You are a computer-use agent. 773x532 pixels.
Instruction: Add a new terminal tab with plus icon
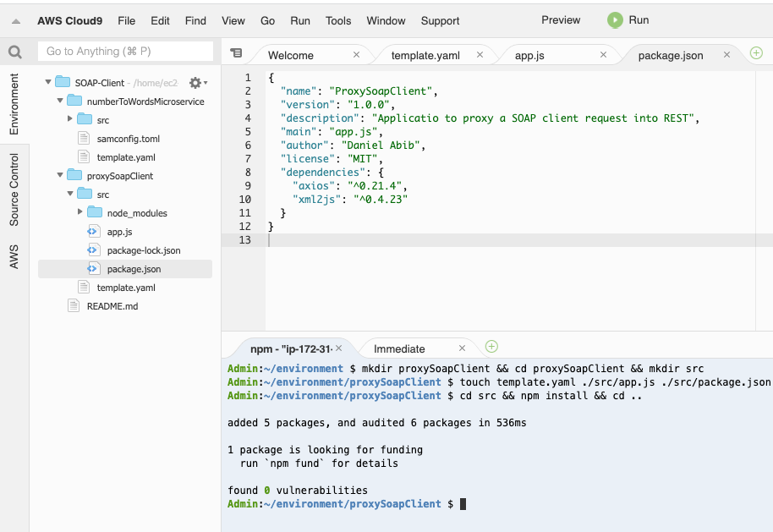[491, 347]
